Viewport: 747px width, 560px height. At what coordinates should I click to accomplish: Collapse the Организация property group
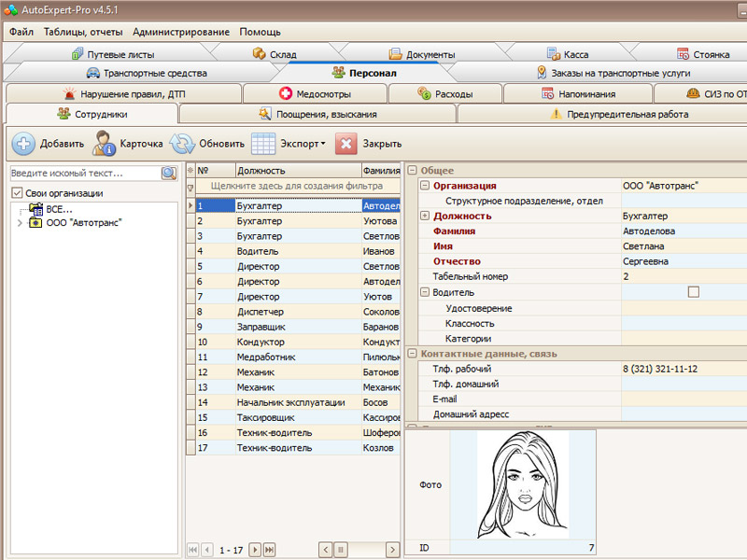click(425, 185)
